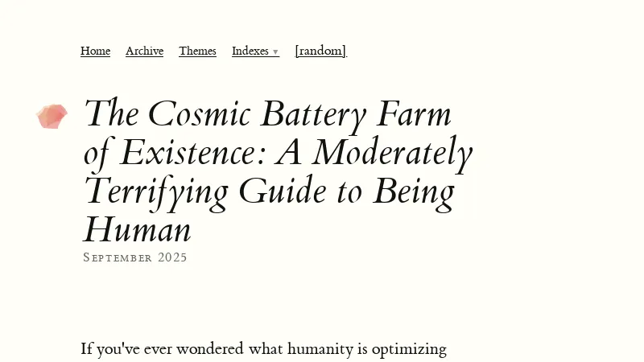Click the "September 2025" date label
This screenshot has height=362, width=644.
[x=135, y=257]
